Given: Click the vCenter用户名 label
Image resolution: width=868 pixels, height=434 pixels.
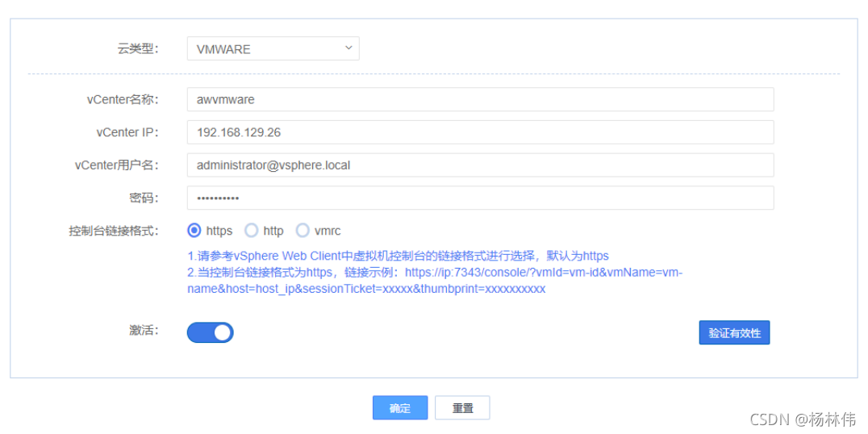Looking at the screenshot, I should [117, 165].
